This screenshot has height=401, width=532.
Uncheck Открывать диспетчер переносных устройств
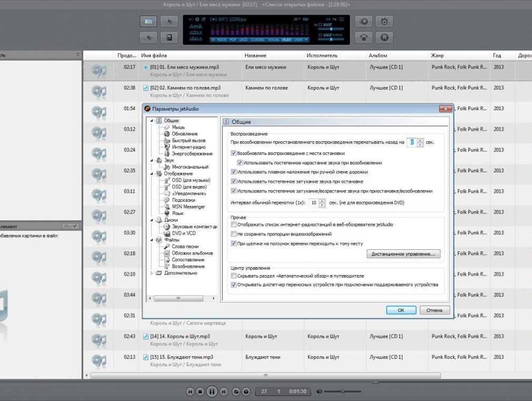pos(233,285)
